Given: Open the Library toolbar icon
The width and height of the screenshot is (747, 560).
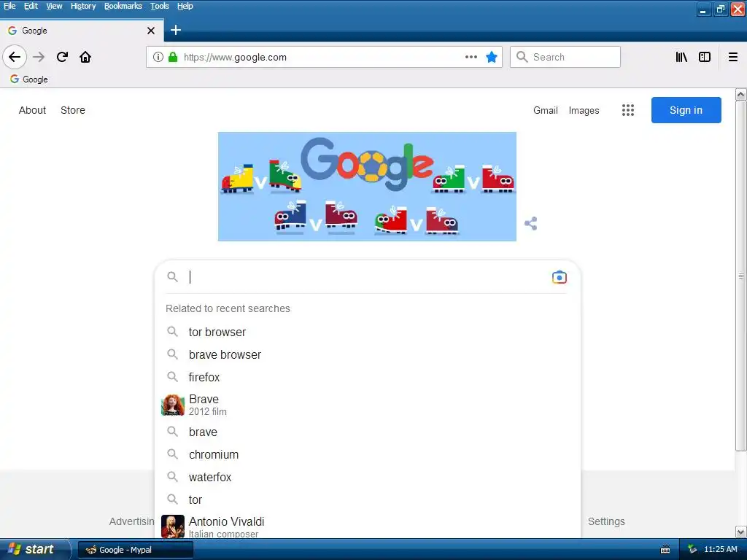Looking at the screenshot, I should pos(681,57).
